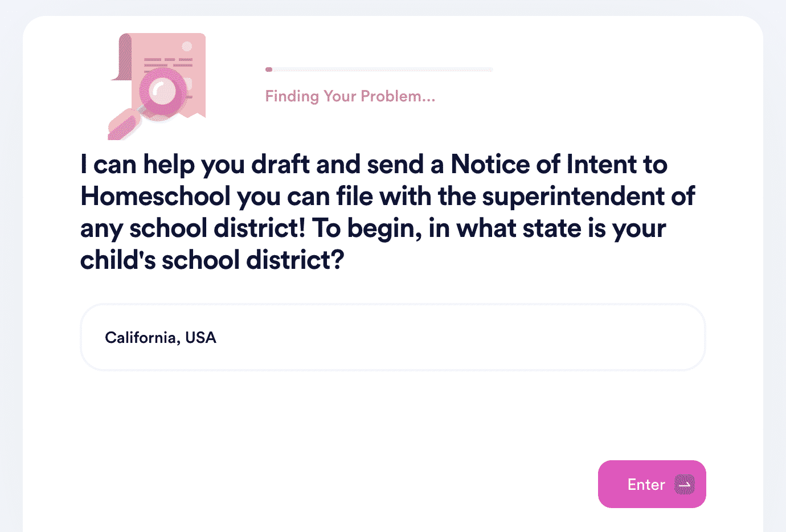Click the pink Enter button
The width and height of the screenshot is (786, 532).
pos(652,484)
